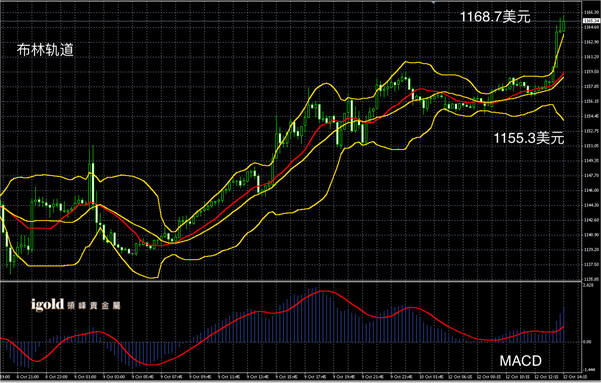
Task: Select the current price tag on price axis
Action: click(x=591, y=20)
